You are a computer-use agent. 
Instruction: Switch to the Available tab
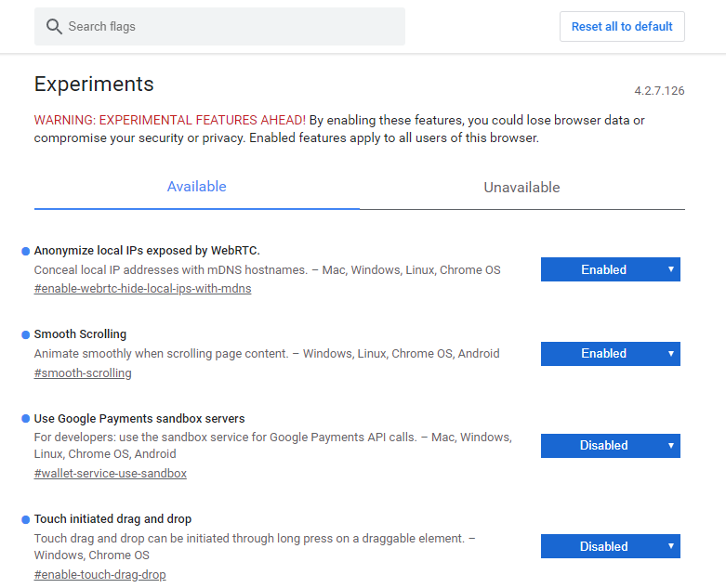click(196, 187)
